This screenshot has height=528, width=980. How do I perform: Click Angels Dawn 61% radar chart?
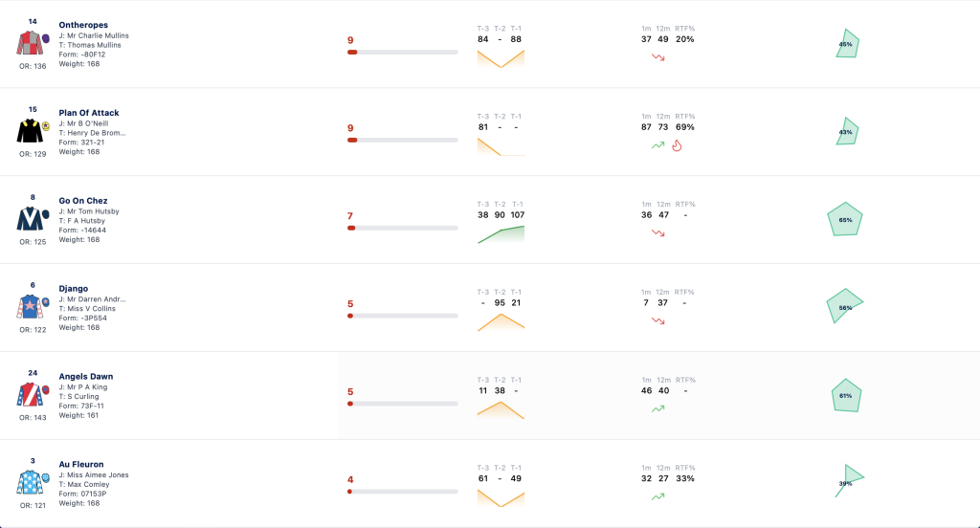846,395
